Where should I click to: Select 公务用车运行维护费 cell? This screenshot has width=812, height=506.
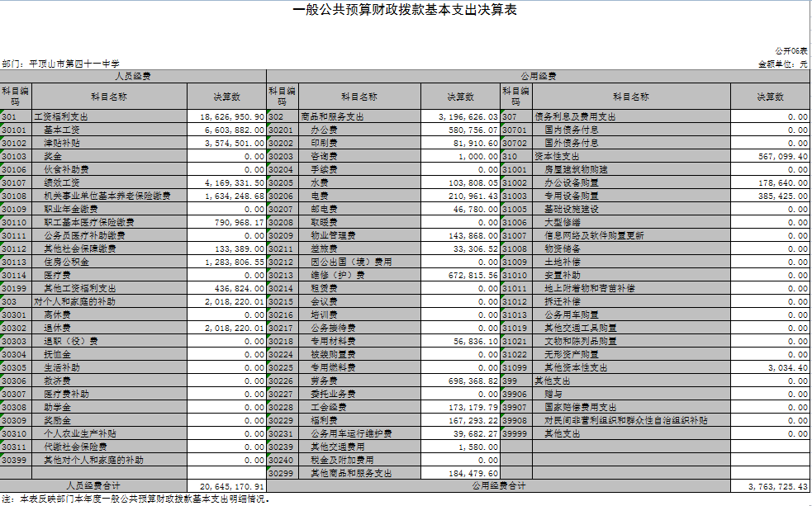point(360,433)
